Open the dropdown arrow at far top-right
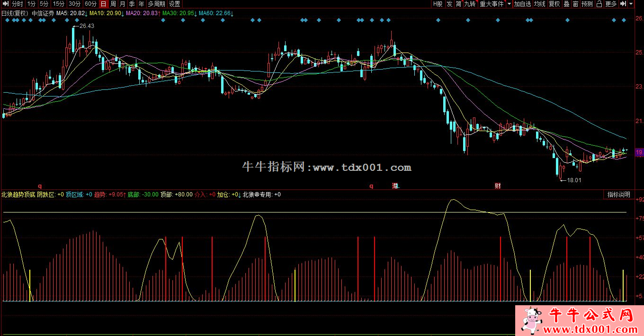Image resolution: width=644 pixels, height=336 pixels. pyautogui.click(x=631, y=4)
